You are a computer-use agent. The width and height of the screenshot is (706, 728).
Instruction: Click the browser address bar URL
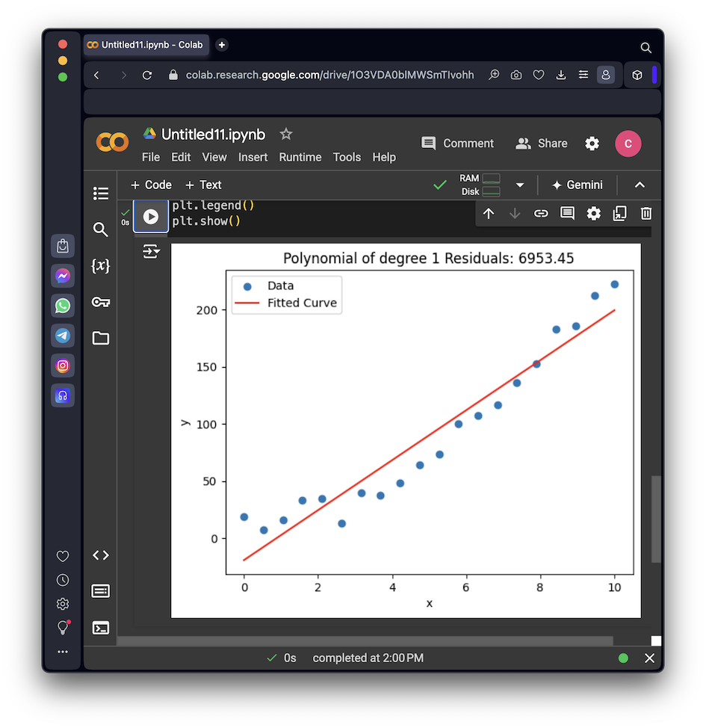(x=329, y=75)
